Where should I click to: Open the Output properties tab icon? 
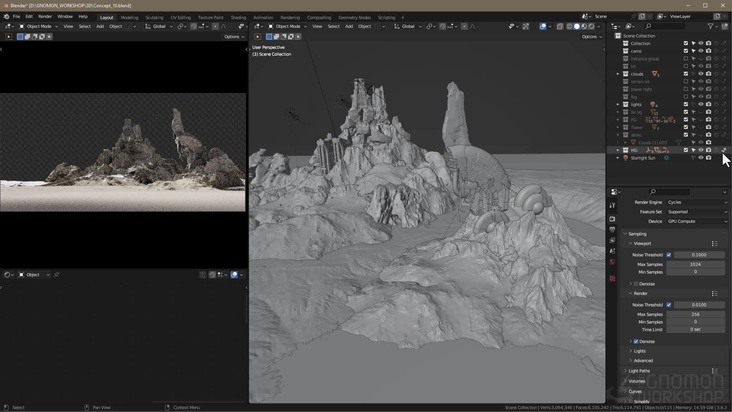pos(612,230)
